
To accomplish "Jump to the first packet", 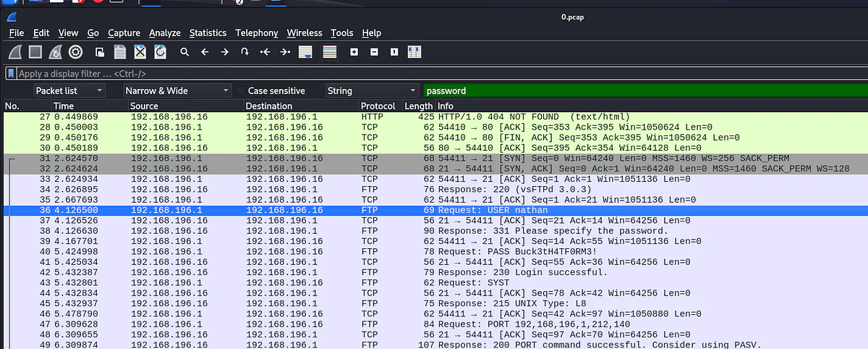I will [x=265, y=52].
